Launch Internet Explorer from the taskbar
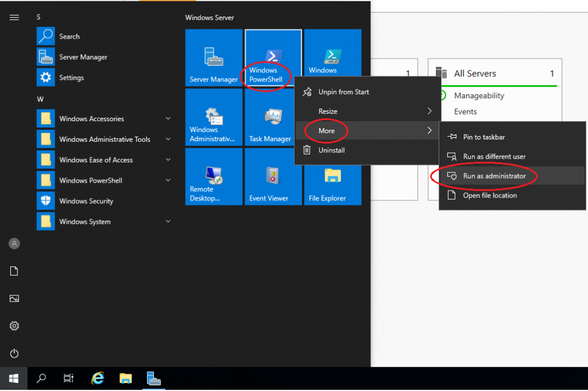 pos(98,378)
